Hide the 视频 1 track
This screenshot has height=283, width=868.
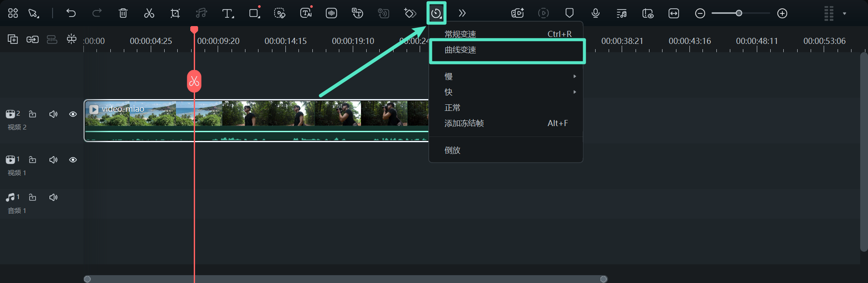pos(73,160)
